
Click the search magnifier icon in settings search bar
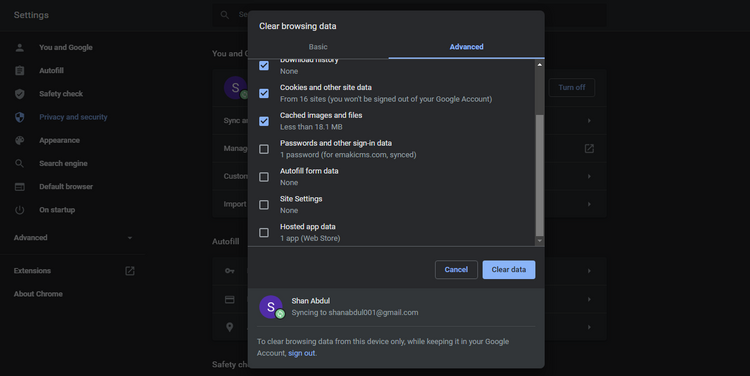pyautogui.click(x=225, y=15)
